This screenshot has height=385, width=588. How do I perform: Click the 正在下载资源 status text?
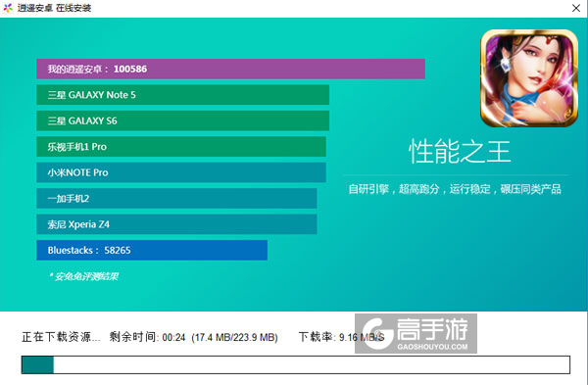click(x=61, y=337)
